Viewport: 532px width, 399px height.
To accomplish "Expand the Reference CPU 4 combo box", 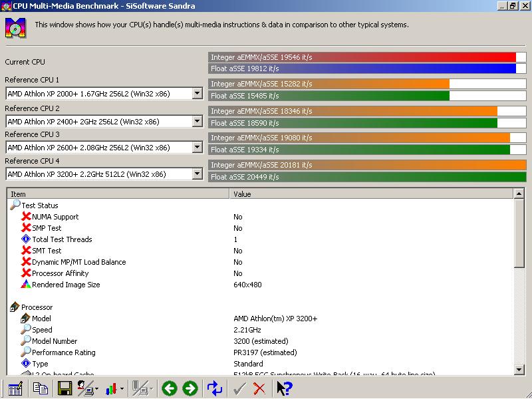I will 197,174.
